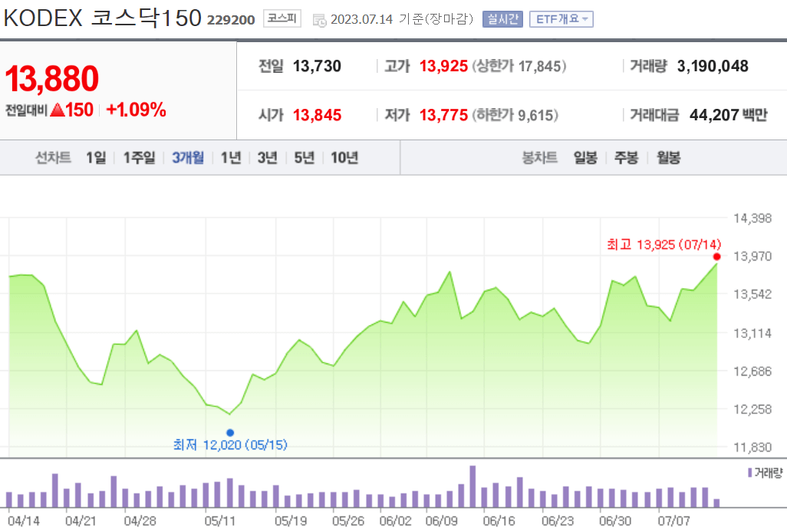Click the 14,398 price axis label

[x=752, y=218]
